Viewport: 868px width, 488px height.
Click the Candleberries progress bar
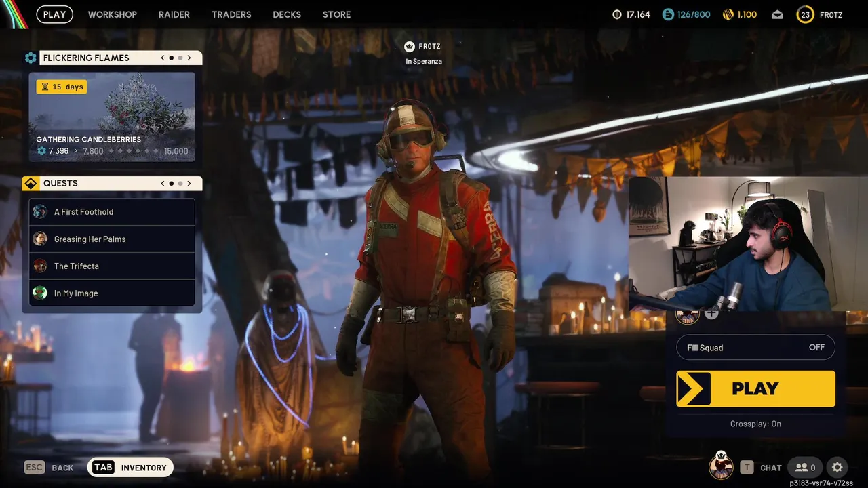coord(134,151)
